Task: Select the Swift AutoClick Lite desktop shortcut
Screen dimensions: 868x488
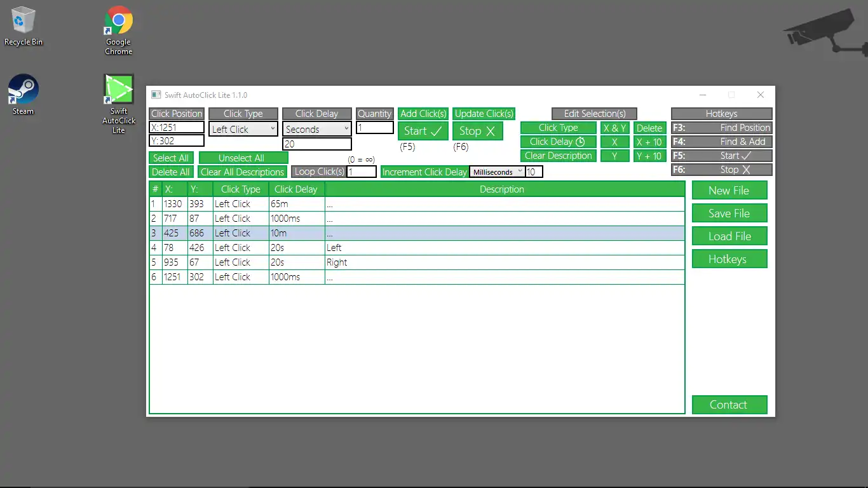Action: tap(119, 104)
